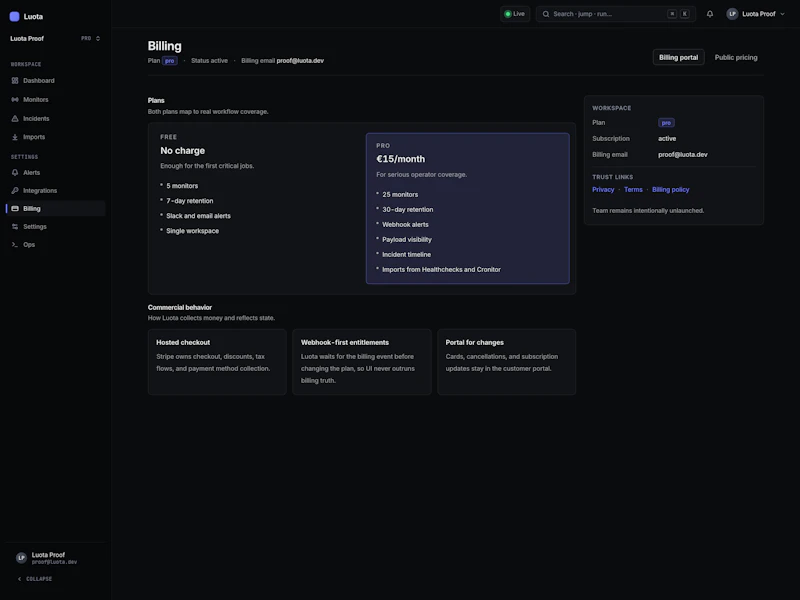This screenshot has width=800, height=600.
Task: Open notifications bell in top bar
Action: point(710,14)
